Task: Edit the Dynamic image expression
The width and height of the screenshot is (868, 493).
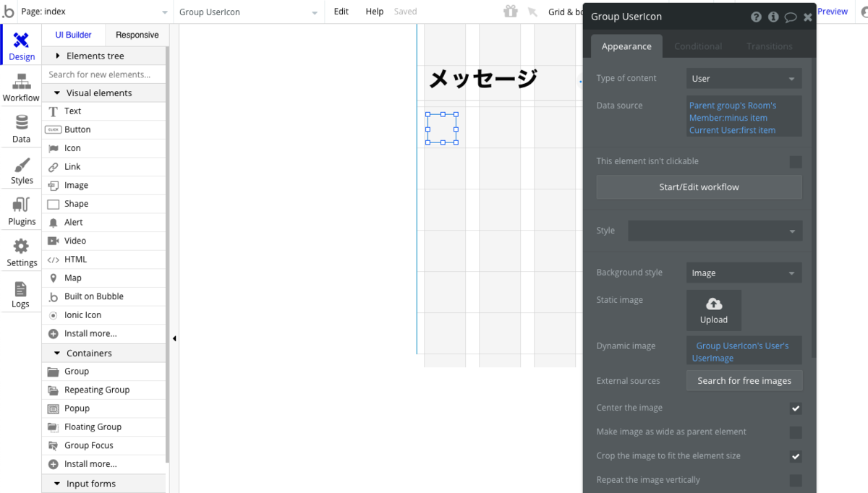Action: [x=744, y=352]
